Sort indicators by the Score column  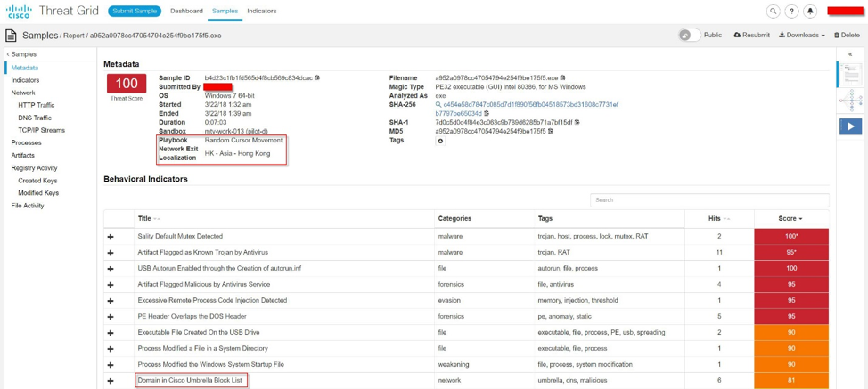790,218
